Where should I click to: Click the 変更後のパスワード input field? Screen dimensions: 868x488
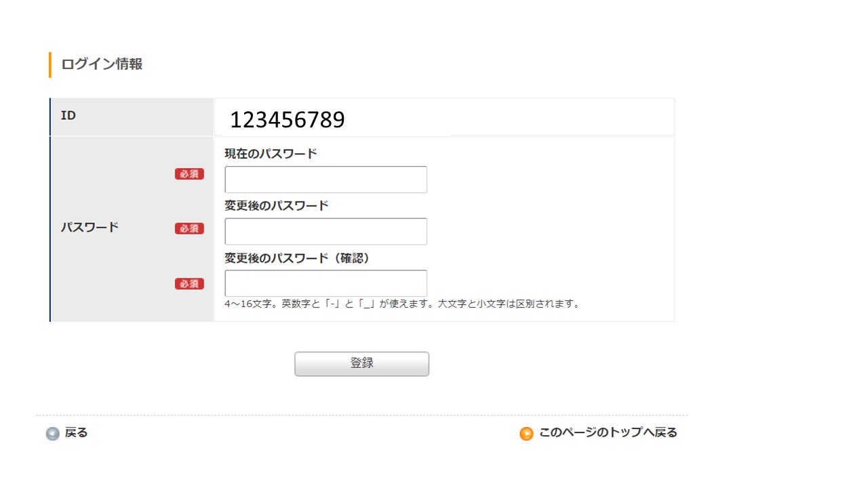pos(325,231)
